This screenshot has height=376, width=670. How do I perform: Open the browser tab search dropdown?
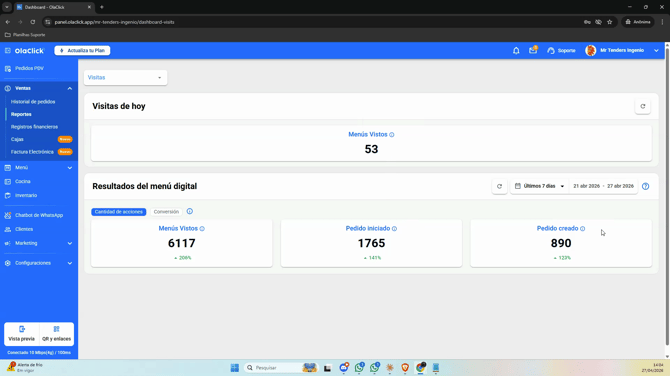pyautogui.click(x=7, y=7)
